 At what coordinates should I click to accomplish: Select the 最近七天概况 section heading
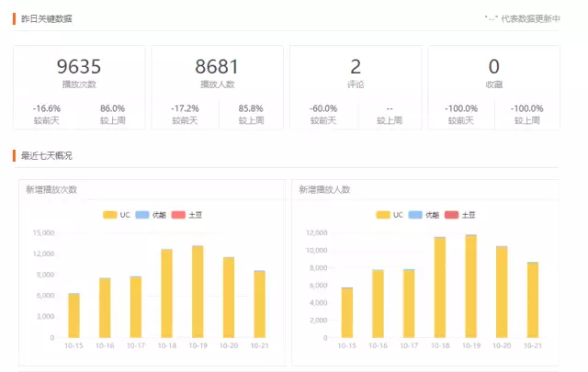click(46, 156)
